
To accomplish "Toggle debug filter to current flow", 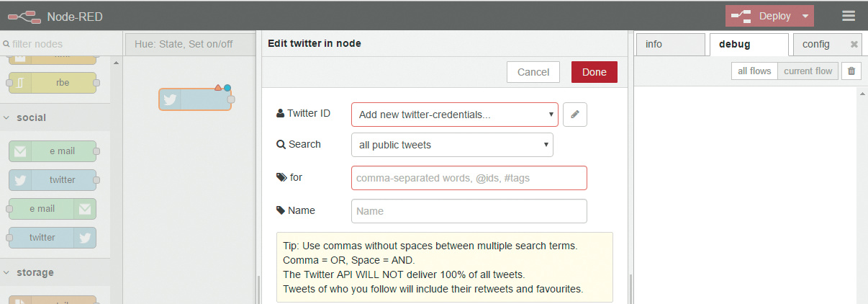I will click(808, 71).
